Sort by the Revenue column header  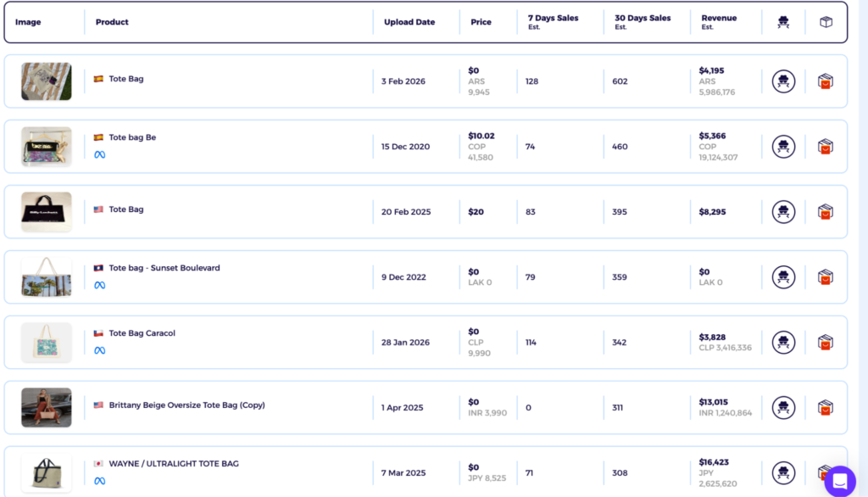(x=719, y=21)
